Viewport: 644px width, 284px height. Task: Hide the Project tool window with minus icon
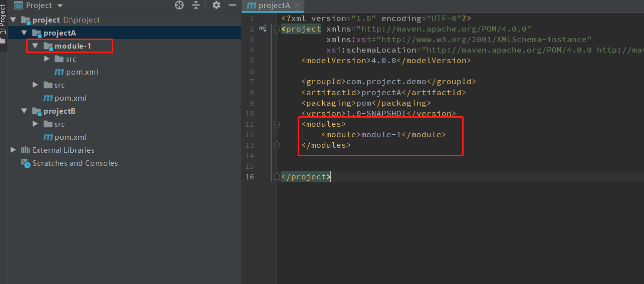[x=232, y=5]
